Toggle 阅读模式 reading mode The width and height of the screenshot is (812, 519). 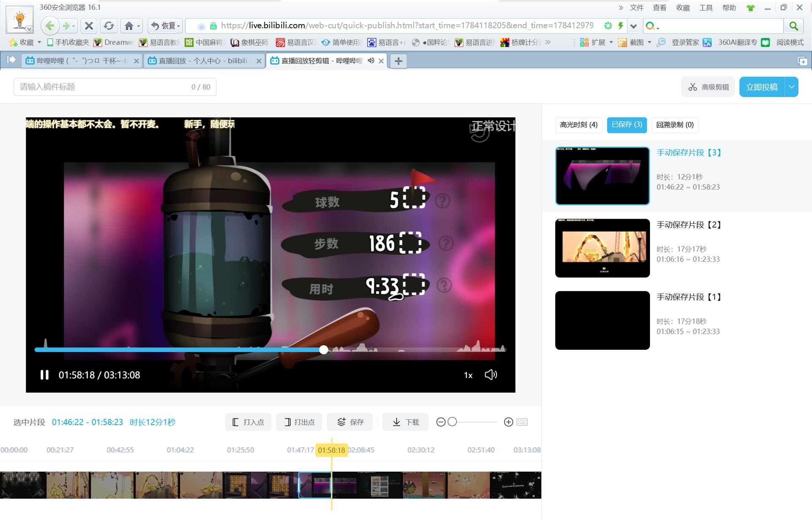[782, 42]
